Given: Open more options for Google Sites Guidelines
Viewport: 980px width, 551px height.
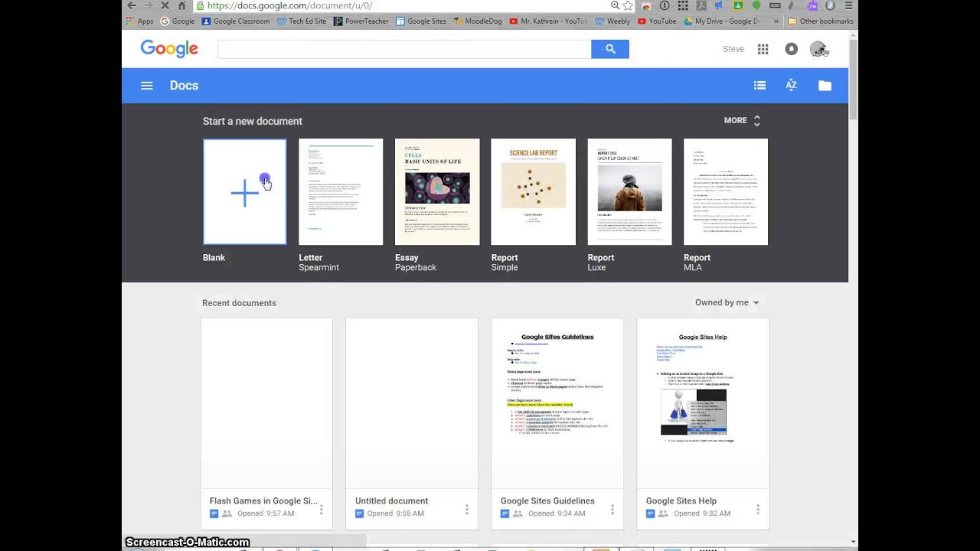Looking at the screenshot, I should [x=612, y=509].
